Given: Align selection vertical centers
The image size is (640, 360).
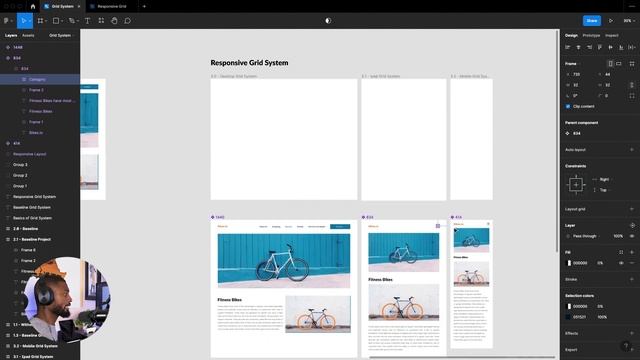Looking at the screenshot, I should pos(610,47).
